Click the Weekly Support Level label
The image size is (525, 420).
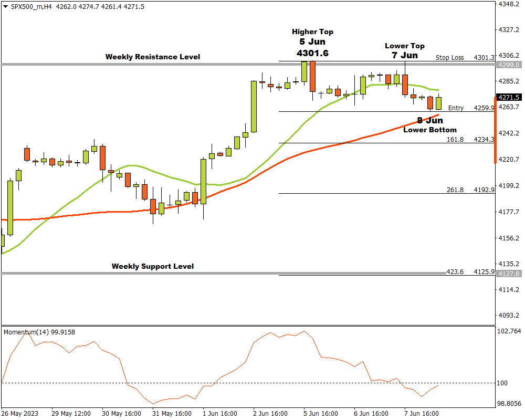click(x=152, y=266)
